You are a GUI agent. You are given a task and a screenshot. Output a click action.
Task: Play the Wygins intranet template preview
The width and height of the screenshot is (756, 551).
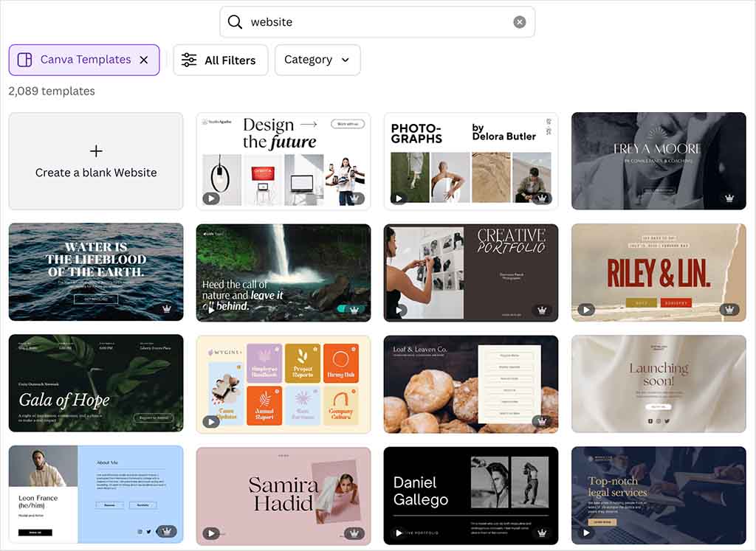click(212, 422)
